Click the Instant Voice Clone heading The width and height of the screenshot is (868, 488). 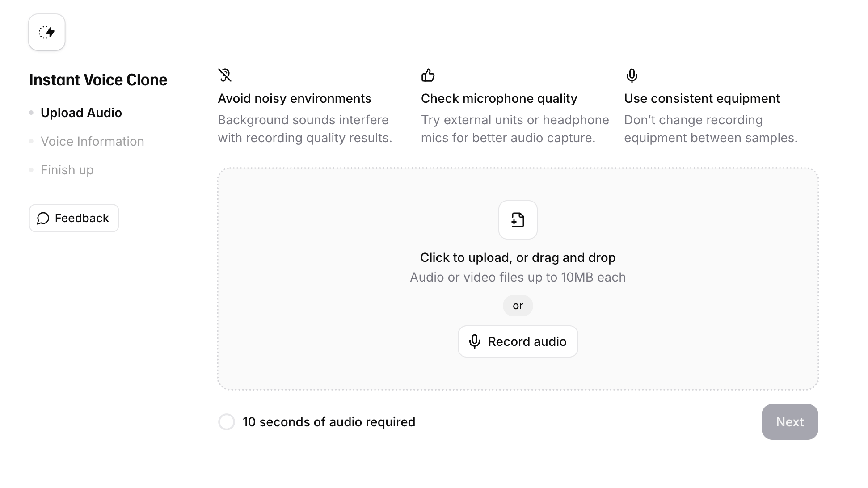pos(98,80)
